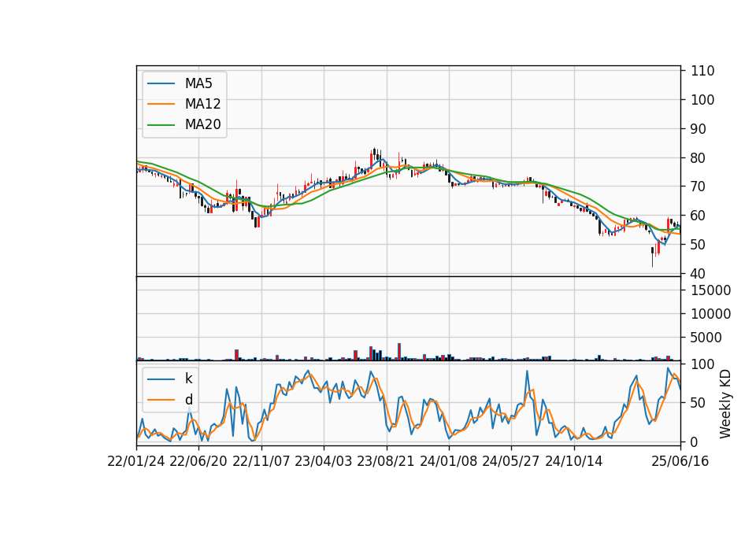Click the 23/04/03 date label
The image size is (756, 543).
pos(324,461)
